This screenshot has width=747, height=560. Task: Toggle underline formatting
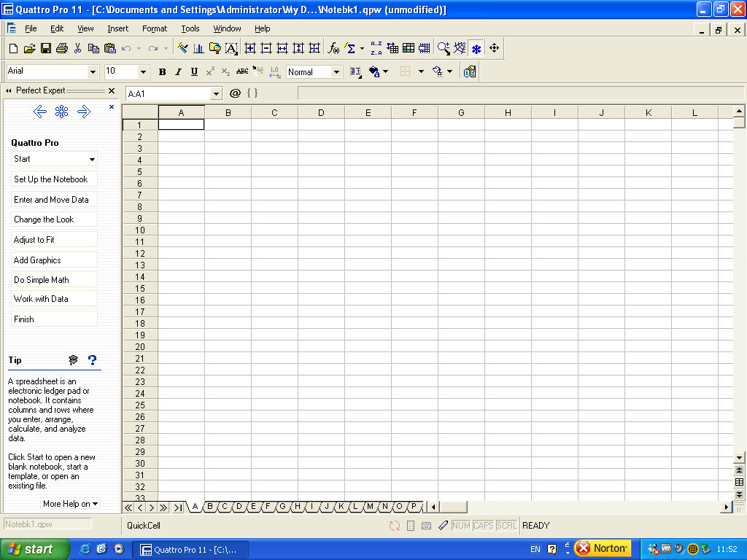pyautogui.click(x=194, y=71)
